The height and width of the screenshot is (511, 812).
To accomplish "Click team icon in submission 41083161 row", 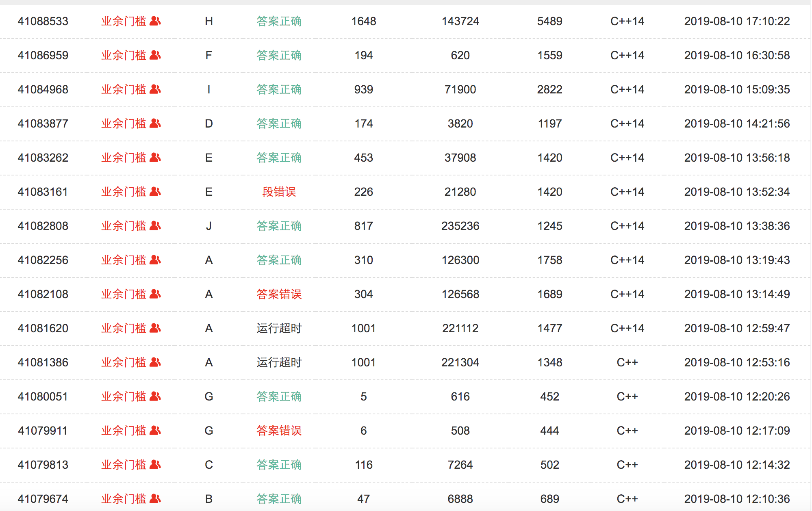I will (155, 192).
